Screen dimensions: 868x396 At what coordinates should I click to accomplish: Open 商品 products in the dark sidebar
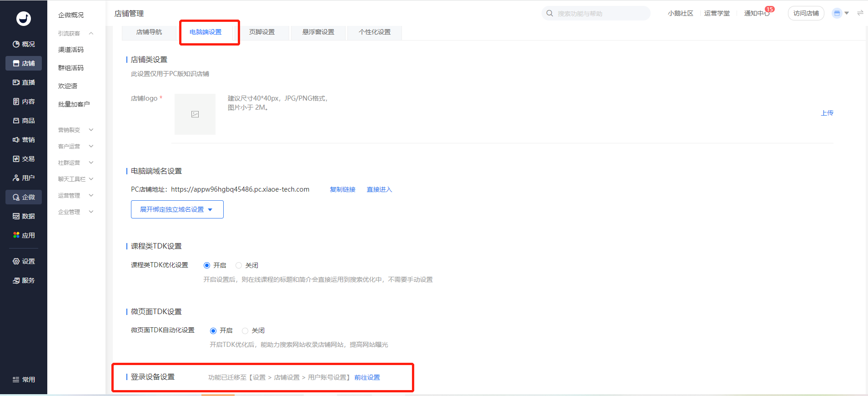(24, 121)
